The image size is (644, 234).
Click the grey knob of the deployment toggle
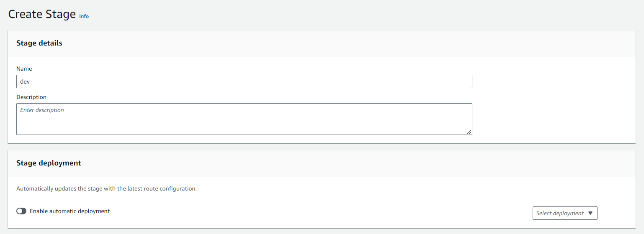[x=19, y=211]
